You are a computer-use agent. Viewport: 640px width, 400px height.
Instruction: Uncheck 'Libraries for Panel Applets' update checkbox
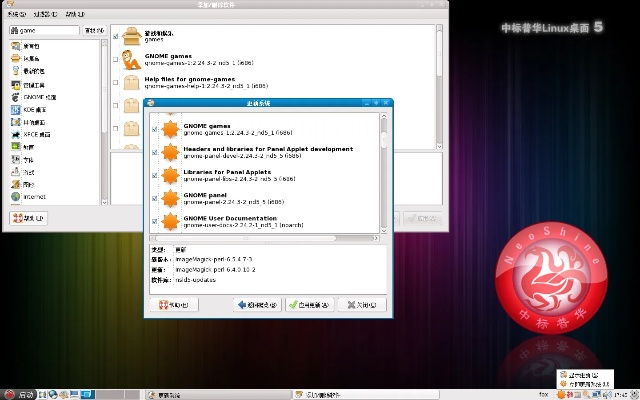(154, 176)
